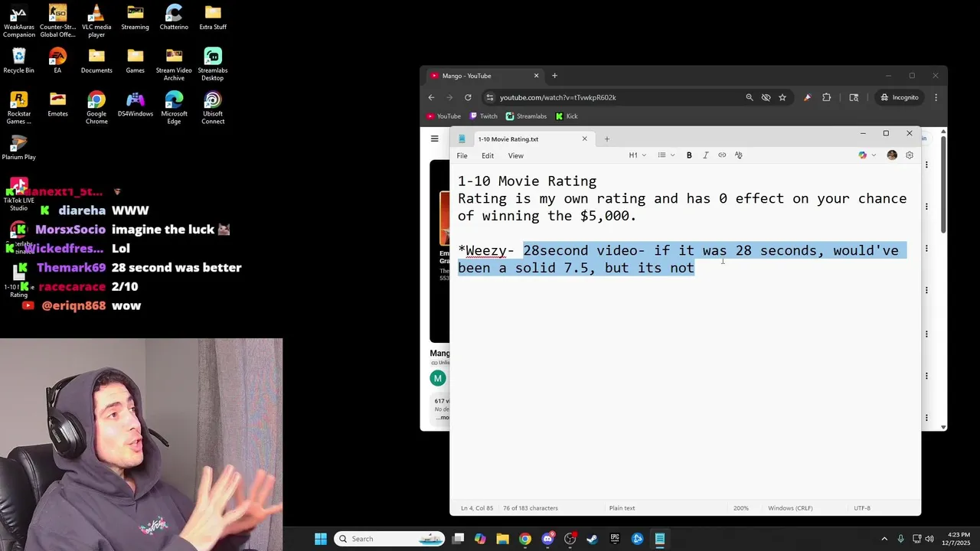Open Rockstar Games launcher shortcut
The width and height of the screenshot is (980, 551).
tap(18, 108)
